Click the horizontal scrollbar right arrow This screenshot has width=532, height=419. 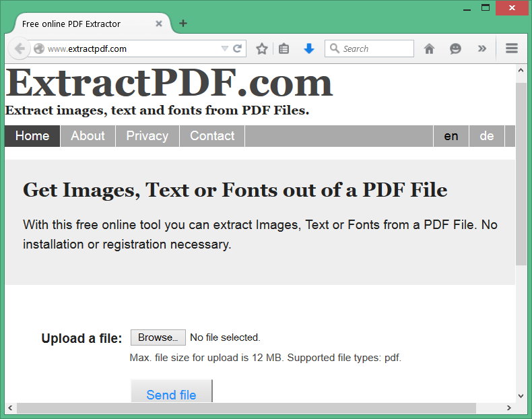[508, 408]
